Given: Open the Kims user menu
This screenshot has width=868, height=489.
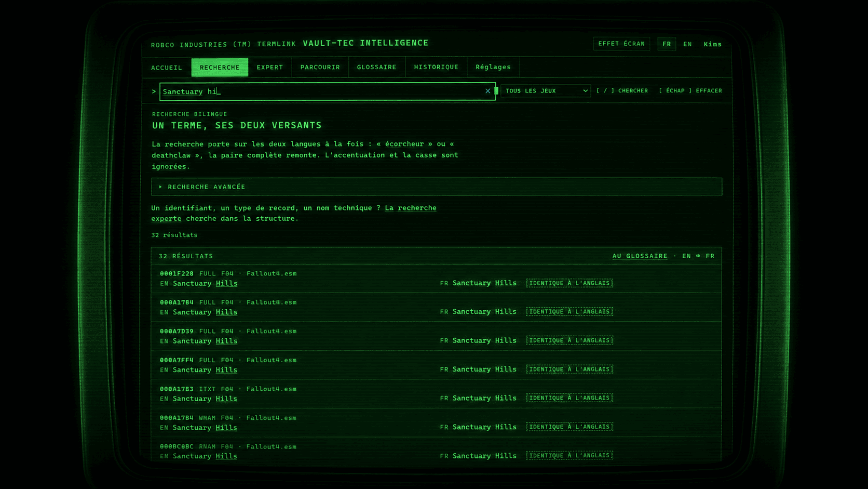Looking at the screenshot, I should click(x=712, y=44).
